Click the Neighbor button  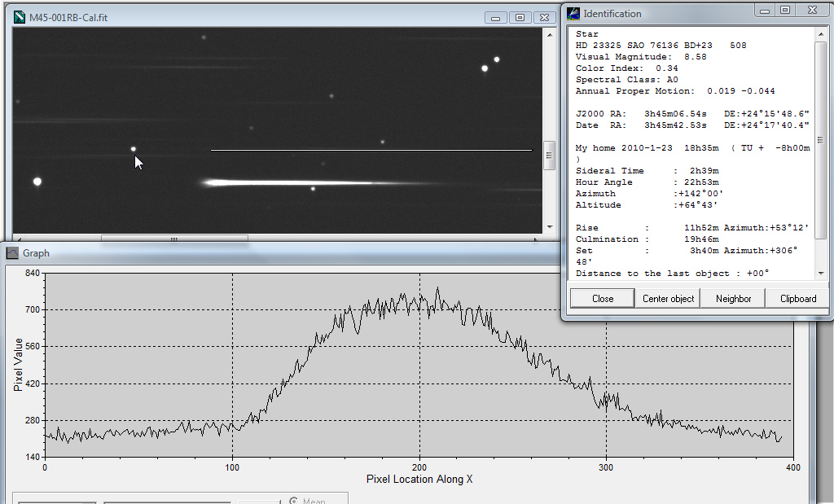(733, 298)
